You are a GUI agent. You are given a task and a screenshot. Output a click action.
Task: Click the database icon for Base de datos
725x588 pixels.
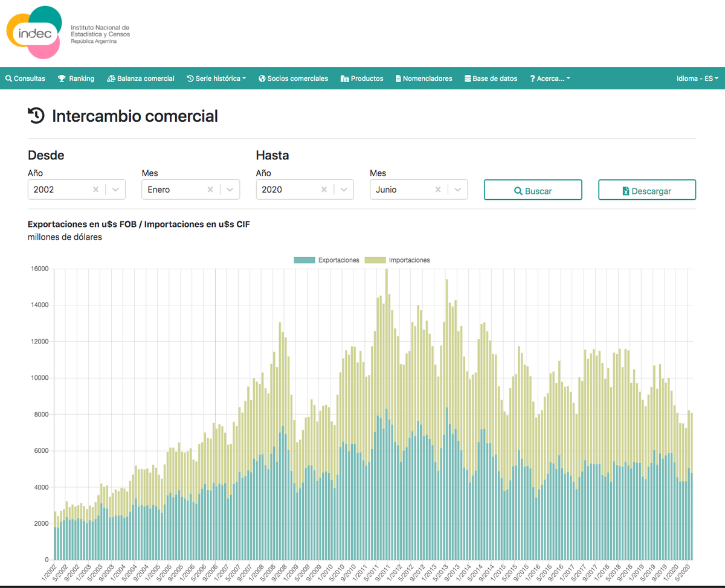point(468,78)
